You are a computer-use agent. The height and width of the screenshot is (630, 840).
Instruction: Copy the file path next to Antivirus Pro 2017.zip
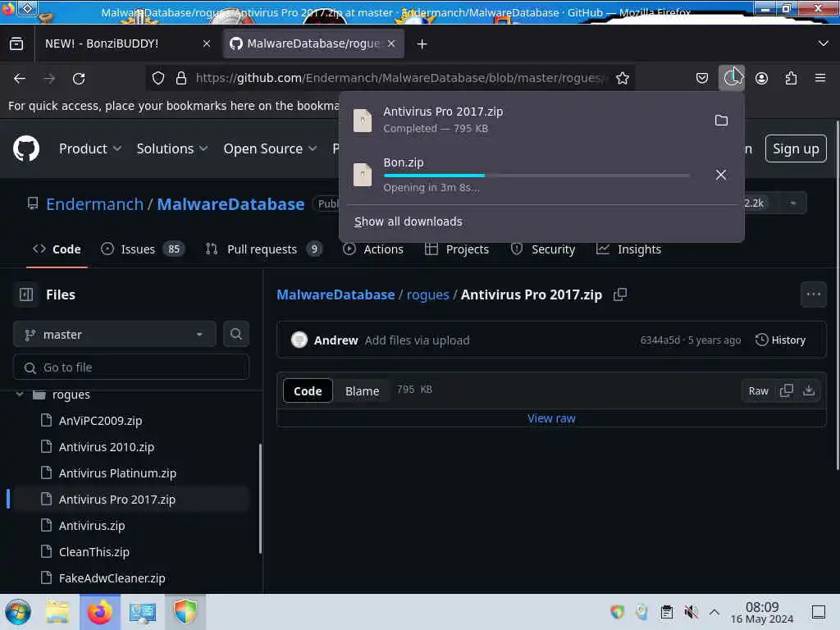(620, 294)
